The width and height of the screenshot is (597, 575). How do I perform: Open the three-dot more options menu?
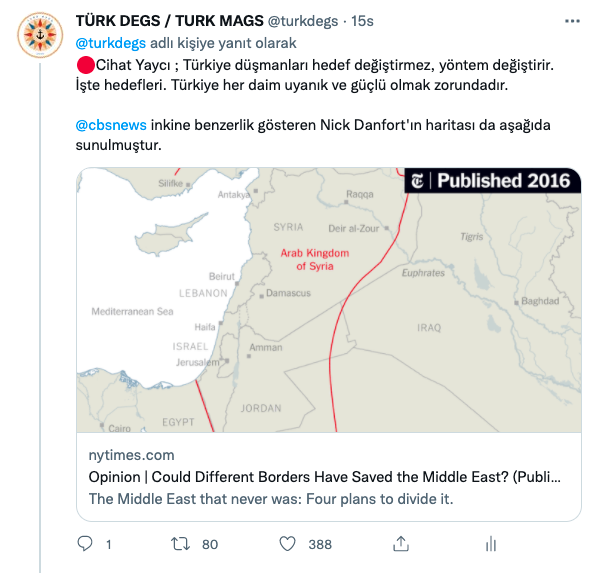(572, 21)
